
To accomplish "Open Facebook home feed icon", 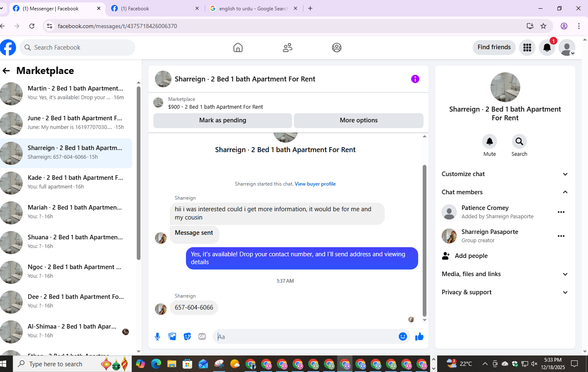I will pyautogui.click(x=238, y=48).
